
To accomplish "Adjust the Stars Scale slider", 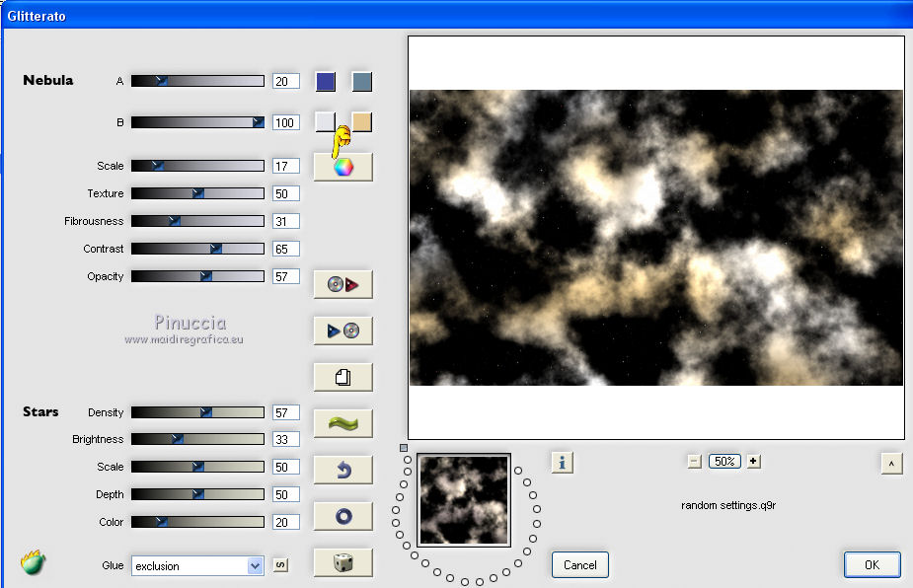I will pyautogui.click(x=197, y=467).
